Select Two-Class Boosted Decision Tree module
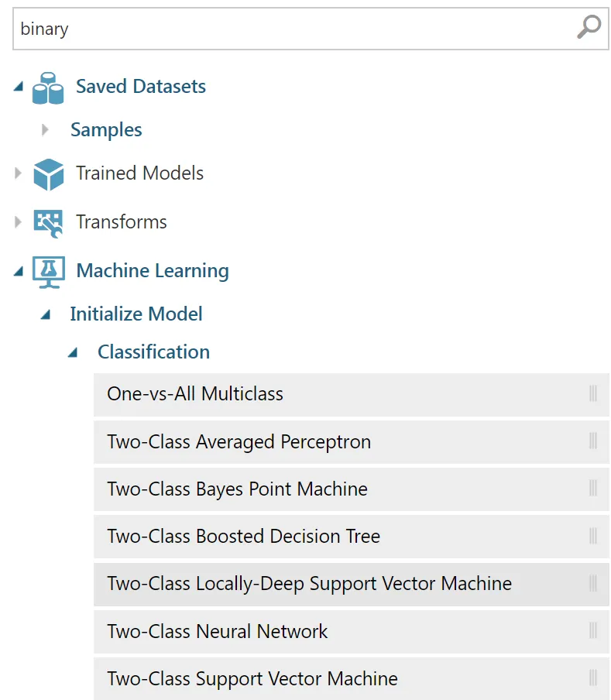 [x=352, y=536]
